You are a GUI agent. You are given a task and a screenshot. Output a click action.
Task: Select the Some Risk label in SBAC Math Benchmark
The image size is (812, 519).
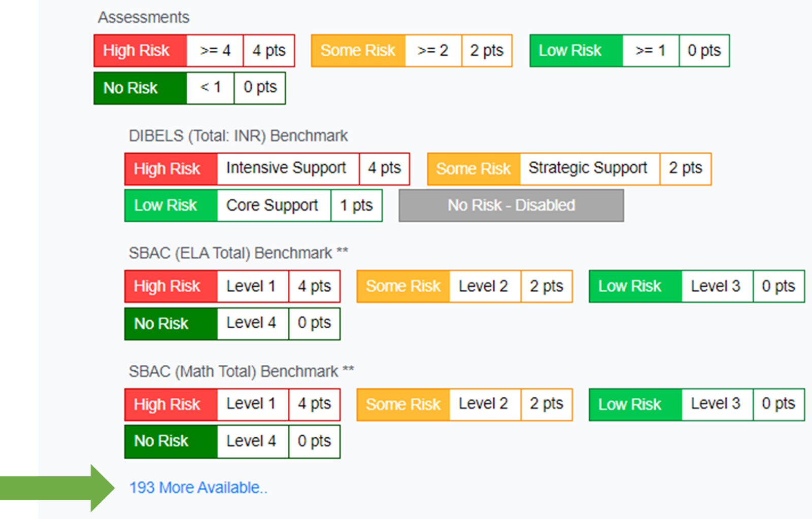(403, 404)
